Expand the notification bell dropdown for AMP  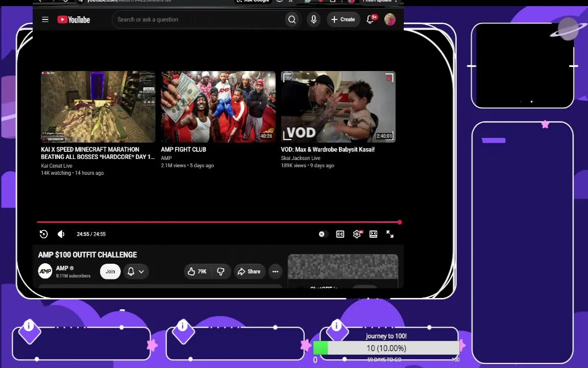136,271
